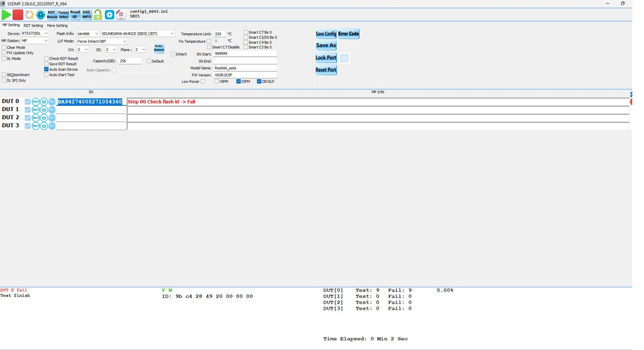644x350 pixels.
Task: Click RDT circle icon in DUT 3 row
Action: (x=36, y=126)
